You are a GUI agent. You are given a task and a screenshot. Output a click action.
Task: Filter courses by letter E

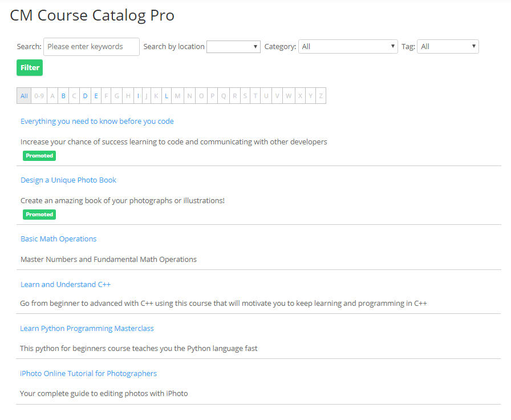point(96,96)
